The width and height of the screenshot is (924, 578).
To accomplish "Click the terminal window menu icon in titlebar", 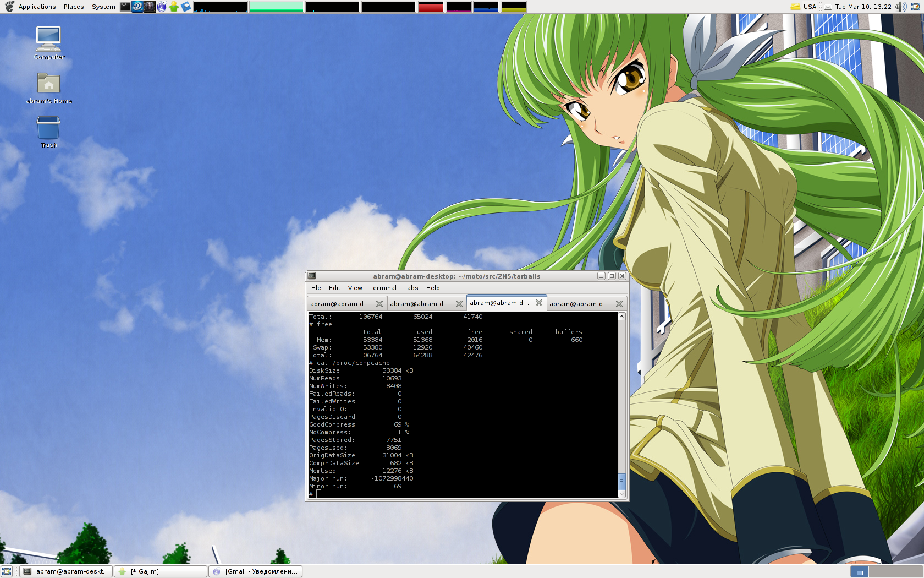I will point(312,276).
